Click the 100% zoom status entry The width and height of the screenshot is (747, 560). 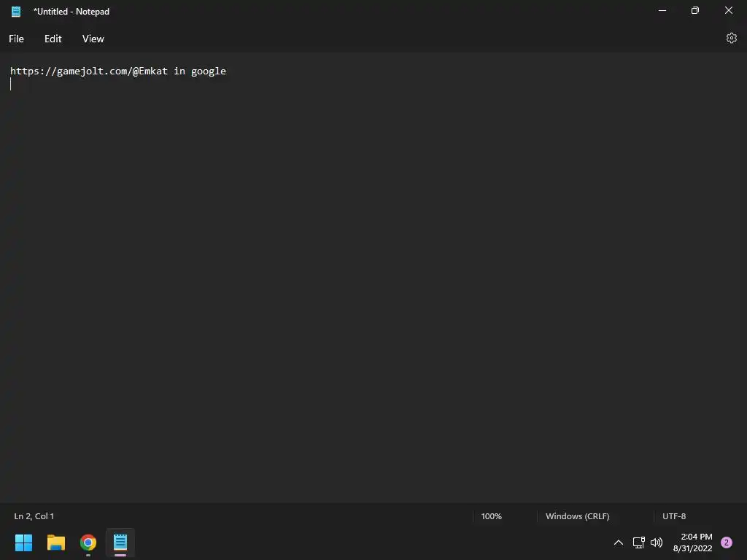[x=491, y=516]
